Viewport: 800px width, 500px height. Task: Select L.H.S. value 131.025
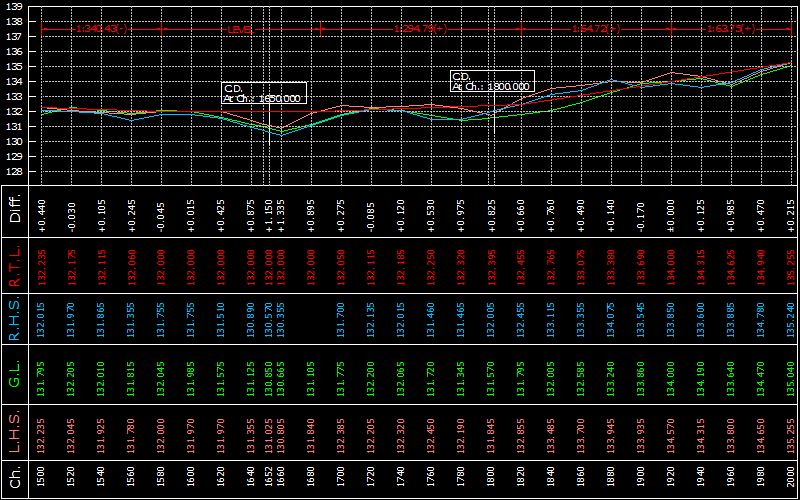coord(269,435)
